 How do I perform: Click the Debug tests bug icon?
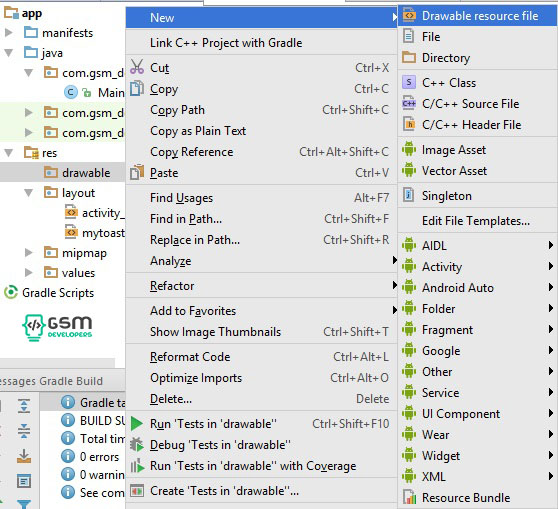click(137, 445)
